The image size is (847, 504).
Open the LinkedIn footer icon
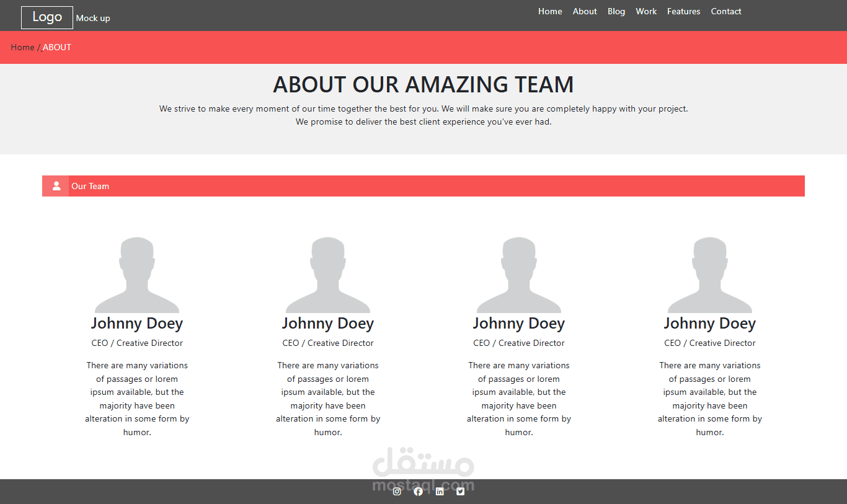(440, 492)
